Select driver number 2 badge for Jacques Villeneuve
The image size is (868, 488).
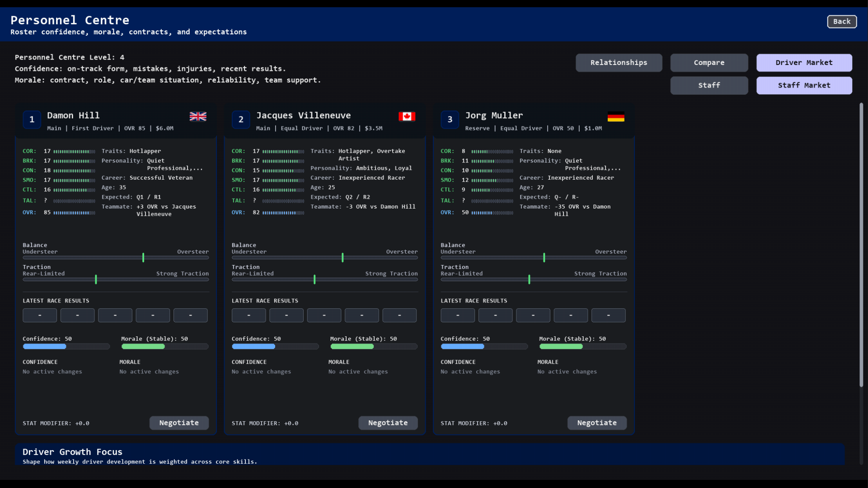(x=241, y=120)
